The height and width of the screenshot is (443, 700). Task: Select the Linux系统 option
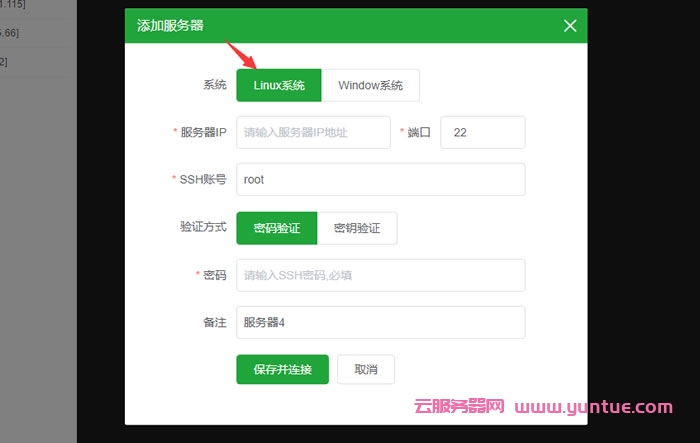(279, 85)
